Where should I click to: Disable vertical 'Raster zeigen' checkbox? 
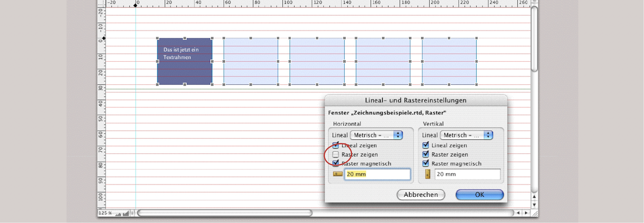[x=426, y=154]
